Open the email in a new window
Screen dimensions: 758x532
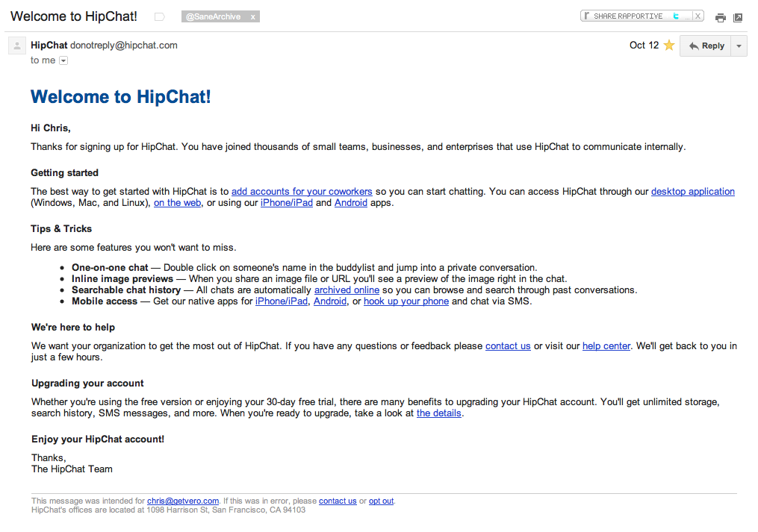click(738, 18)
